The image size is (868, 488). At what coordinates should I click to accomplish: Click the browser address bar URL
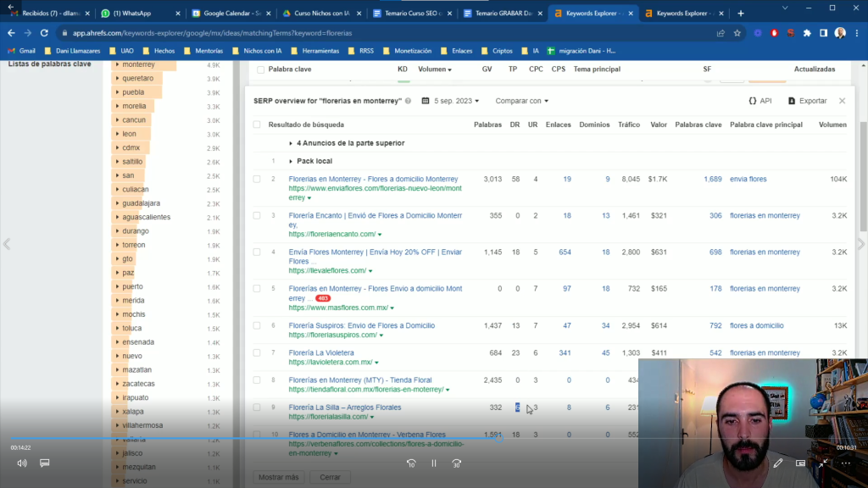click(x=213, y=33)
